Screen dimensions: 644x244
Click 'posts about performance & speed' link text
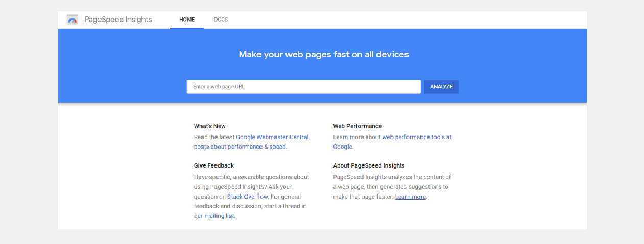coord(240,147)
